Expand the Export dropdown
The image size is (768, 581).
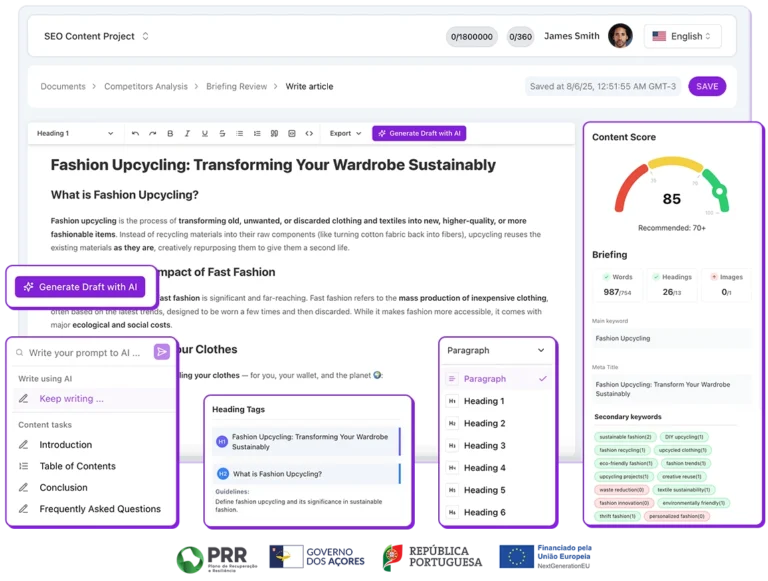click(345, 133)
